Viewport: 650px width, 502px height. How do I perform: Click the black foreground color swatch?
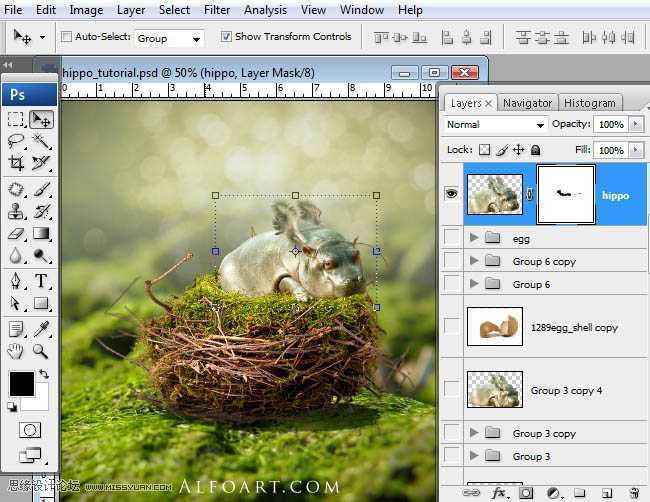point(21,383)
